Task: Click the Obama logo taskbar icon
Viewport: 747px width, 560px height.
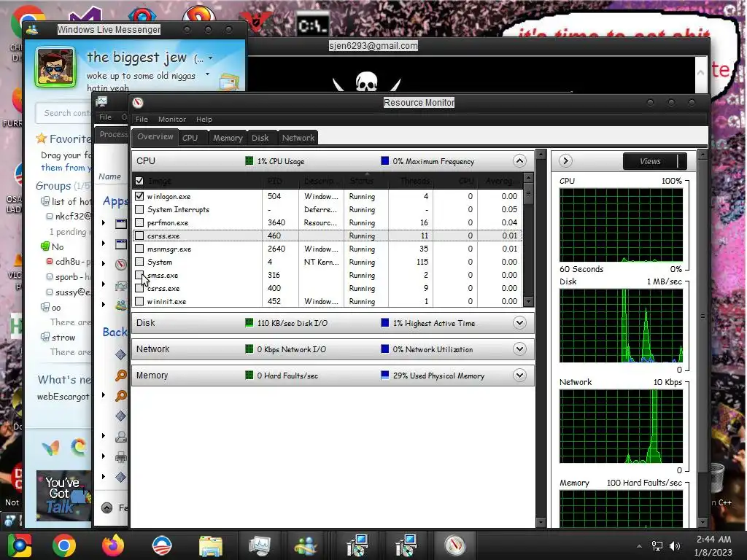Action: (162, 545)
